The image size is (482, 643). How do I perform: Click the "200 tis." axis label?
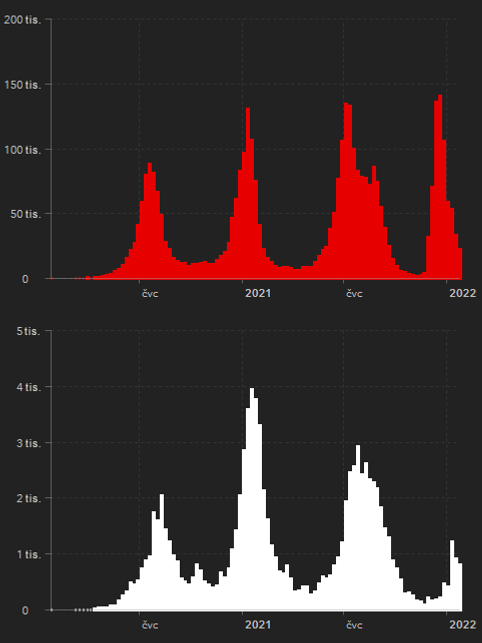tap(23, 19)
